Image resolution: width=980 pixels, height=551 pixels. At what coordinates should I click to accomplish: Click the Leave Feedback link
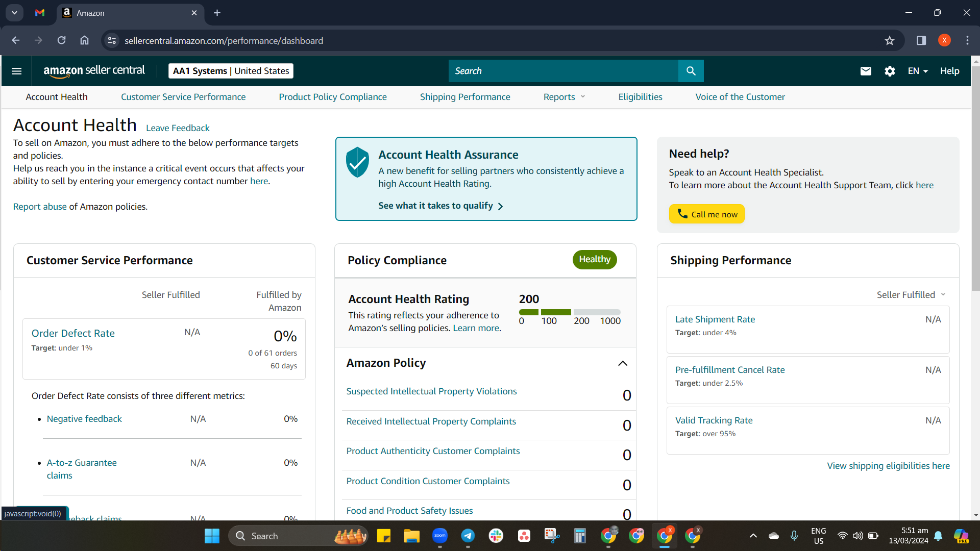coord(178,128)
